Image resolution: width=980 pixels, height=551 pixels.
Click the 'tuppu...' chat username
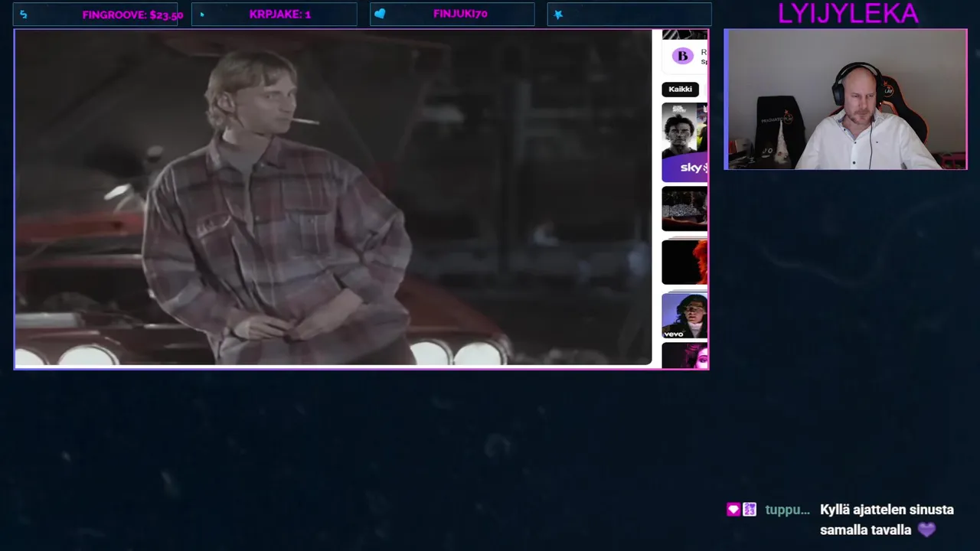787,510
